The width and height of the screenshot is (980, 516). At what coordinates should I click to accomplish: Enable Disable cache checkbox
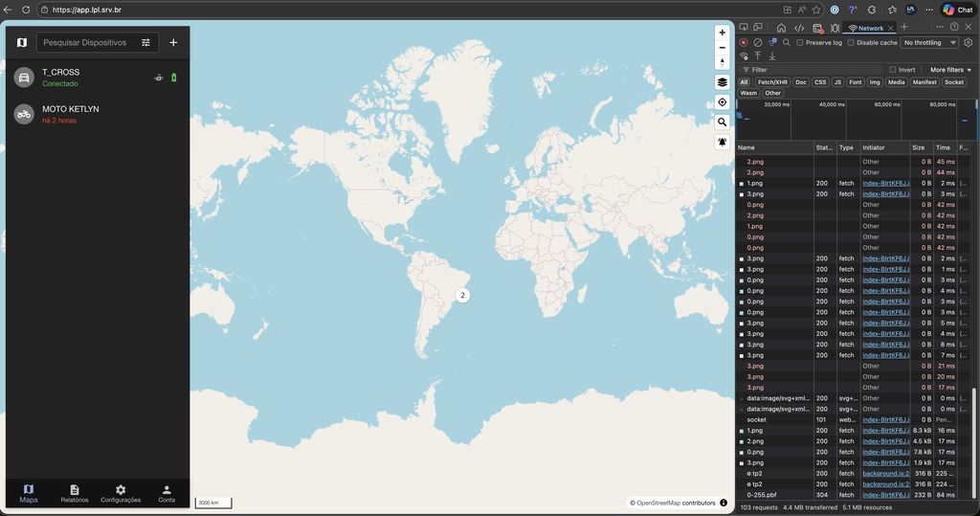click(x=851, y=42)
